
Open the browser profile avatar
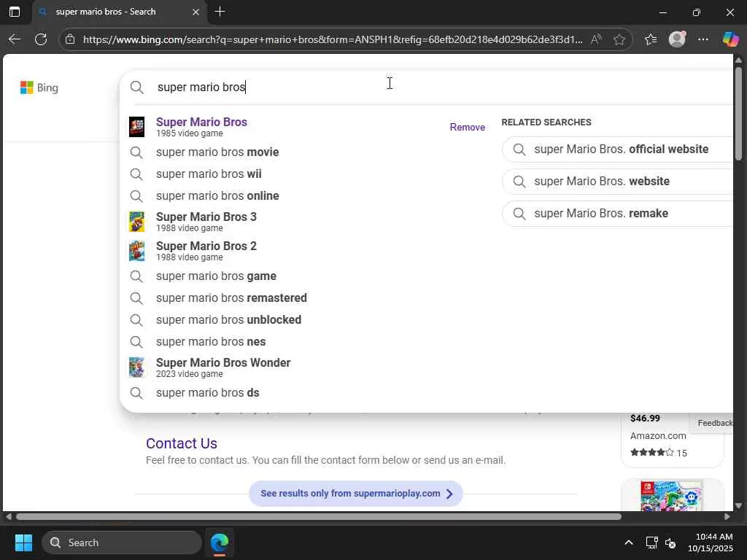pyautogui.click(x=677, y=39)
